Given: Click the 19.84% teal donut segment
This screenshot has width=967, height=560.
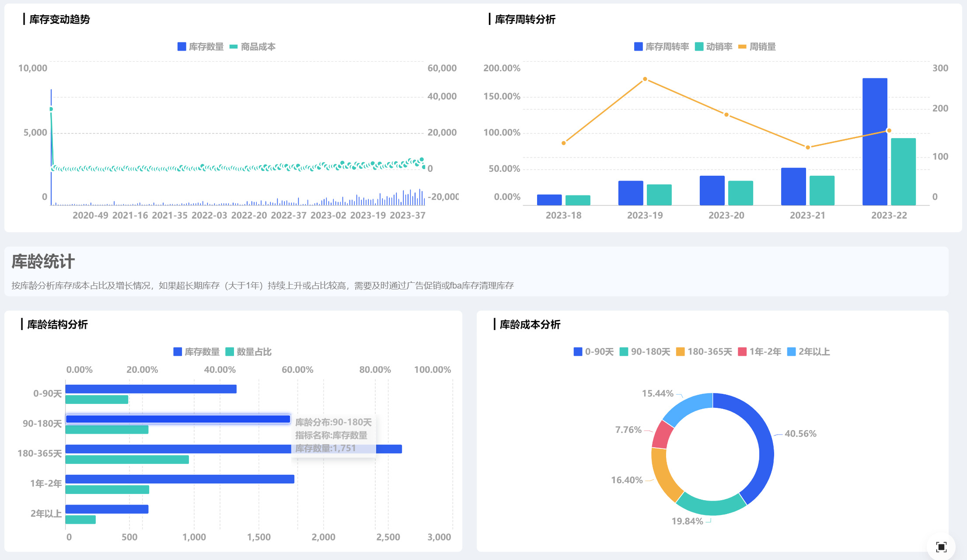Looking at the screenshot, I should tap(712, 507).
